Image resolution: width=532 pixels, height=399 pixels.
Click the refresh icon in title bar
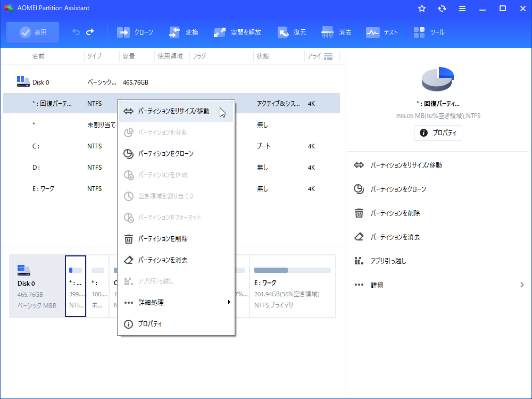tap(442, 9)
